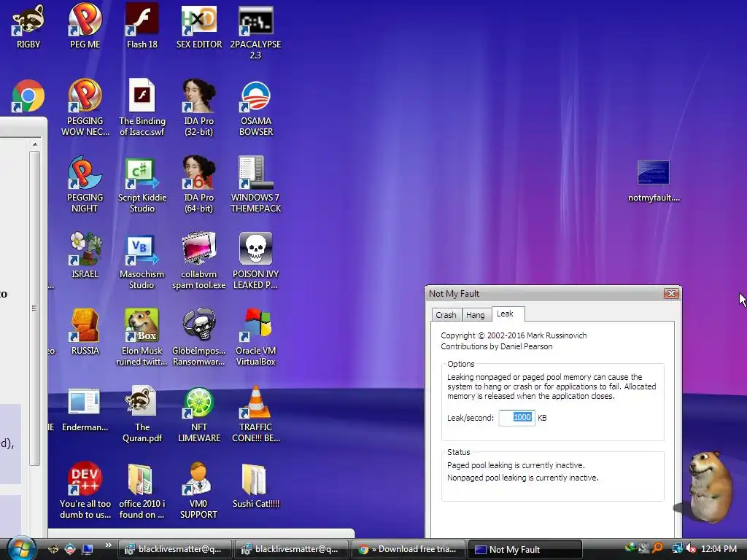This screenshot has width=747, height=560.
Task: Open Script Kiddie Studio C# shortcut
Action: pyautogui.click(x=142, y=184)
